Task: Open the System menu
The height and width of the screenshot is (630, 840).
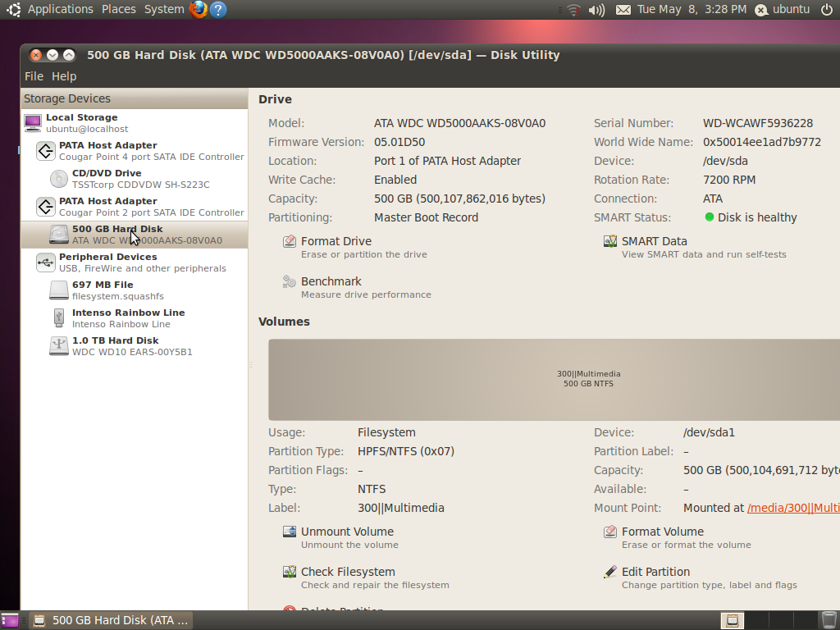Action: tap(164, 9)
